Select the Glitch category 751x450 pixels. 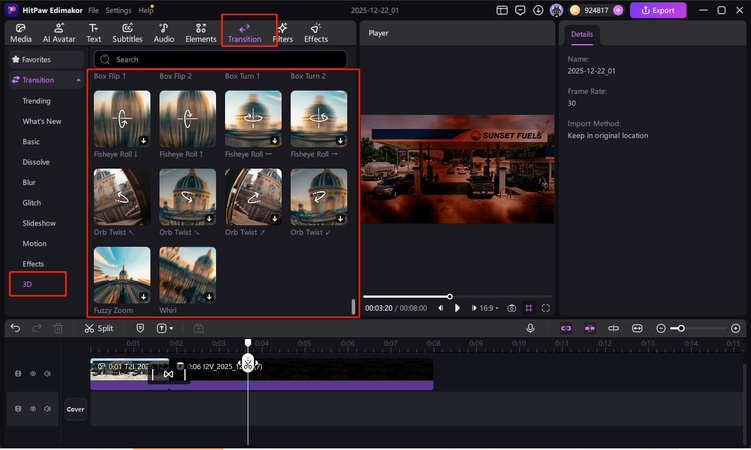click(32, 202)
